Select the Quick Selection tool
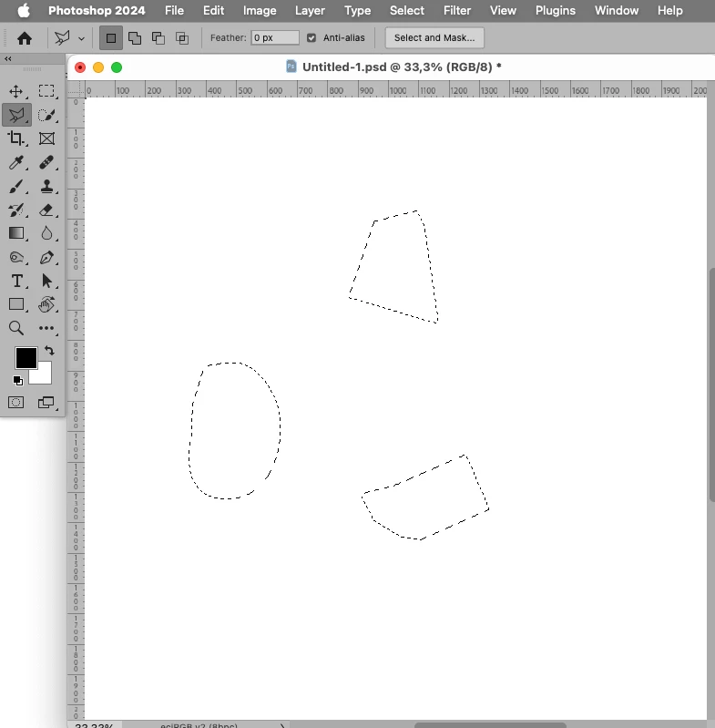This screenshot has height=728, width=715. pyautogui.click(x=46, y=115)
